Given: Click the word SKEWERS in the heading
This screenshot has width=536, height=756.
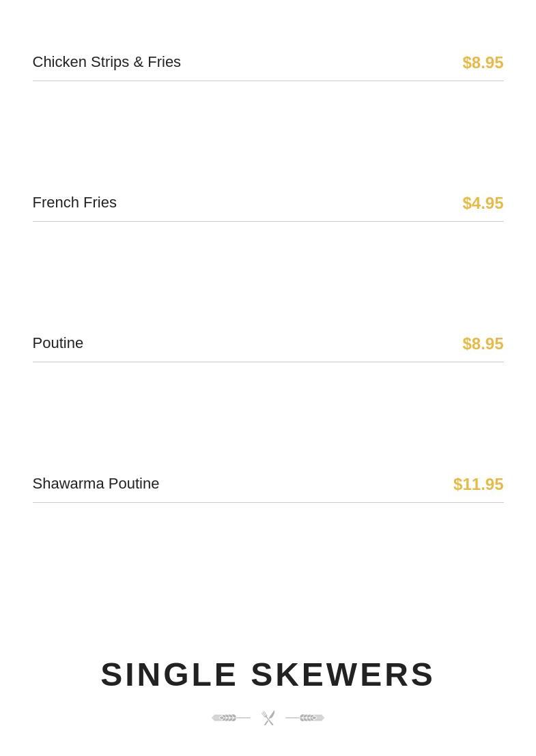Looking at the screenshot, I should click(342, 675).
